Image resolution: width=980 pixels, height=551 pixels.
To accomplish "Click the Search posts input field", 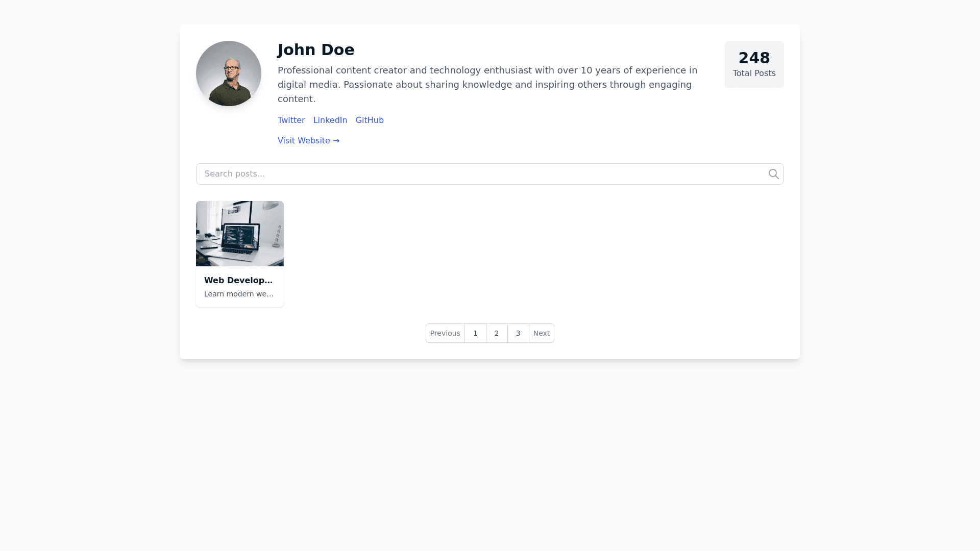I will [x=459, y=173].
